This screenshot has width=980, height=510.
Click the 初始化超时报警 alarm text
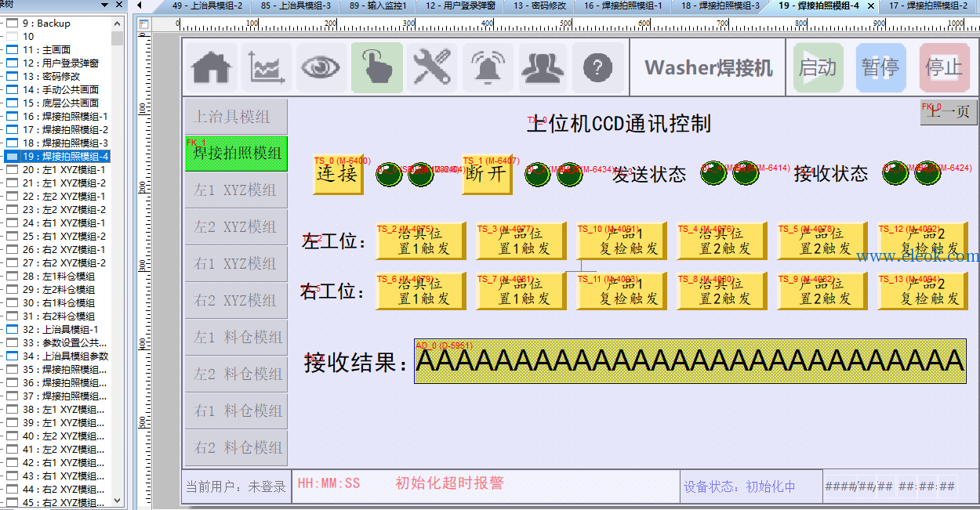[x=449, y=483]
